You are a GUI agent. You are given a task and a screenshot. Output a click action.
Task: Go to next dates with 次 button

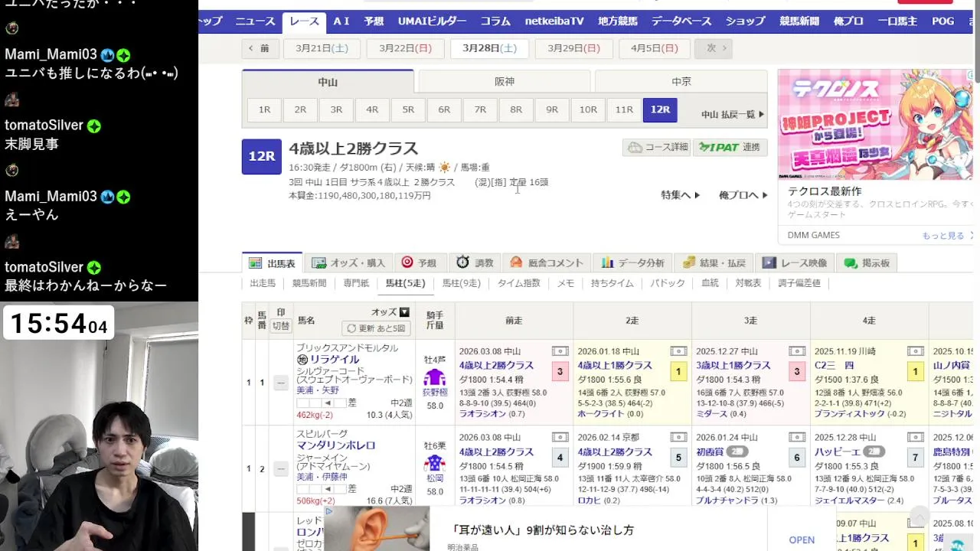713,48
